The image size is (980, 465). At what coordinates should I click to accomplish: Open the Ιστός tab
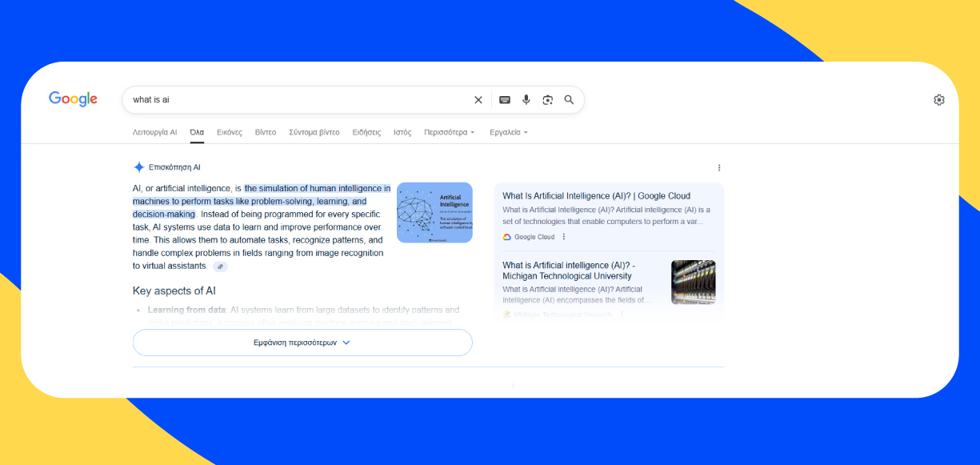tap(402, 132)
